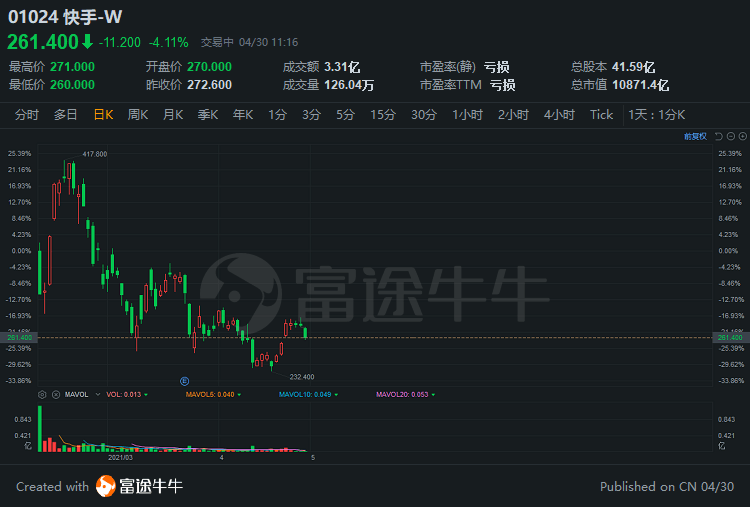Click the 交易中 04/30 11:16 status

click(249, 43)
